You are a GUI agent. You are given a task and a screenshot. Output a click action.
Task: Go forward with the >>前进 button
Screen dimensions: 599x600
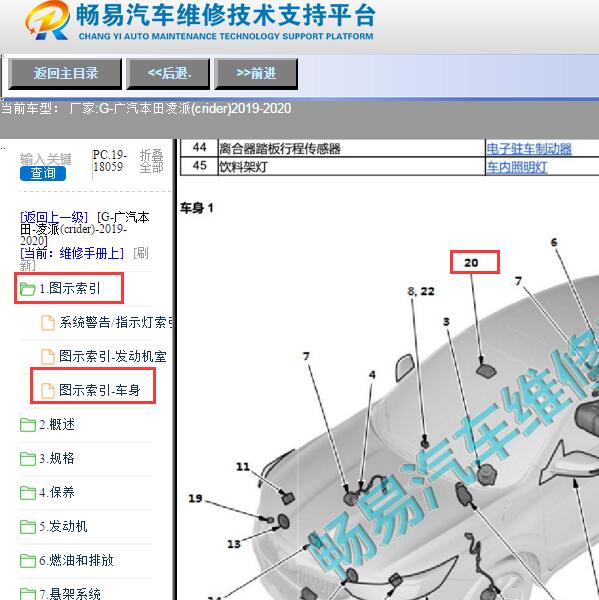[256, 73]
